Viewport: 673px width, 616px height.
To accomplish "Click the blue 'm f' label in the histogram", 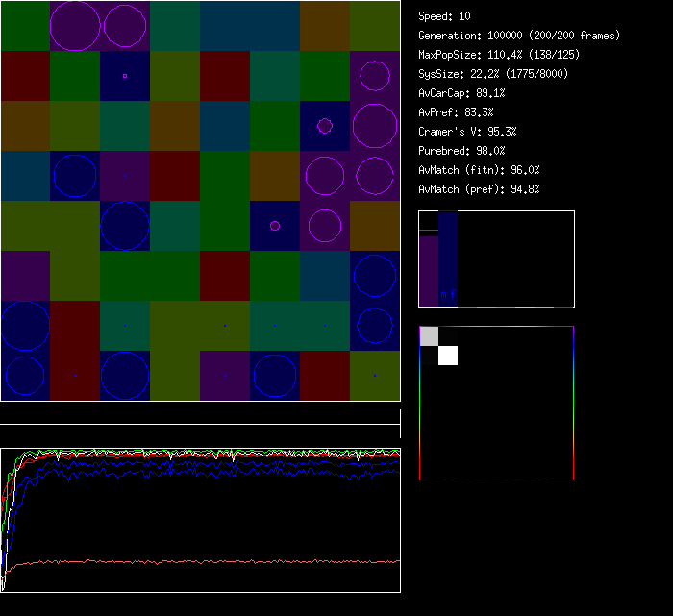I will [448, 294].
